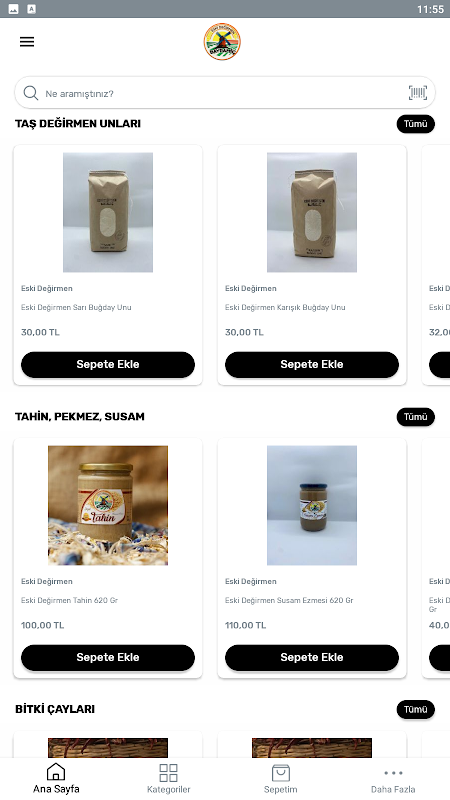This screenshot has height=800, width=450.
Task: Open Sarı Buğday Unu product image
Action: [x=108, y=212]
